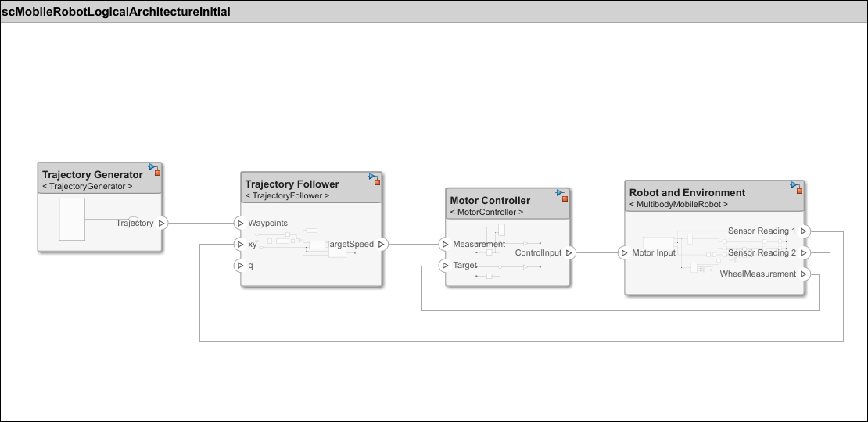
Task: Click the Sensor Reading 2 output port
Action: (804, 252)
